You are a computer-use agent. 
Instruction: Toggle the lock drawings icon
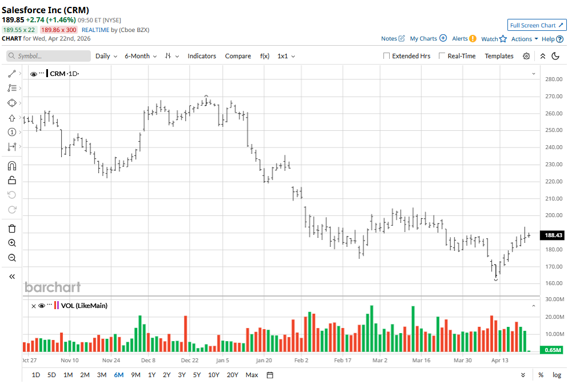[x=12, y=180]
